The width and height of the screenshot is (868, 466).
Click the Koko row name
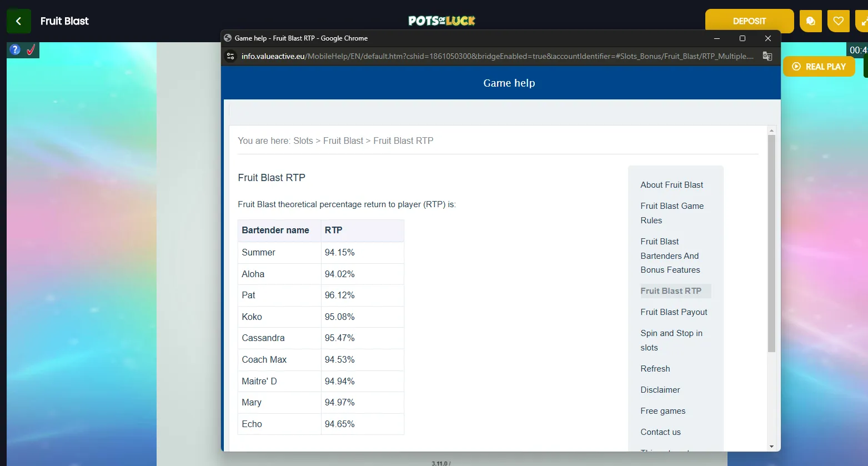coord(252,317)
